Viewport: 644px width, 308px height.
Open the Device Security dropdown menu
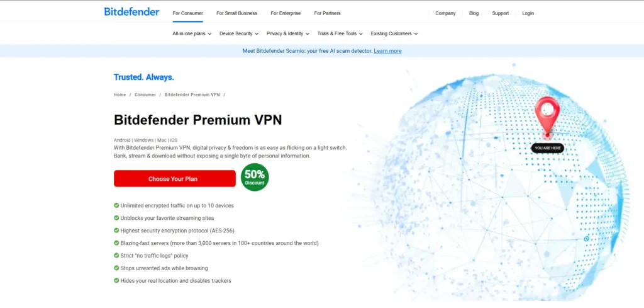[239, 34]
